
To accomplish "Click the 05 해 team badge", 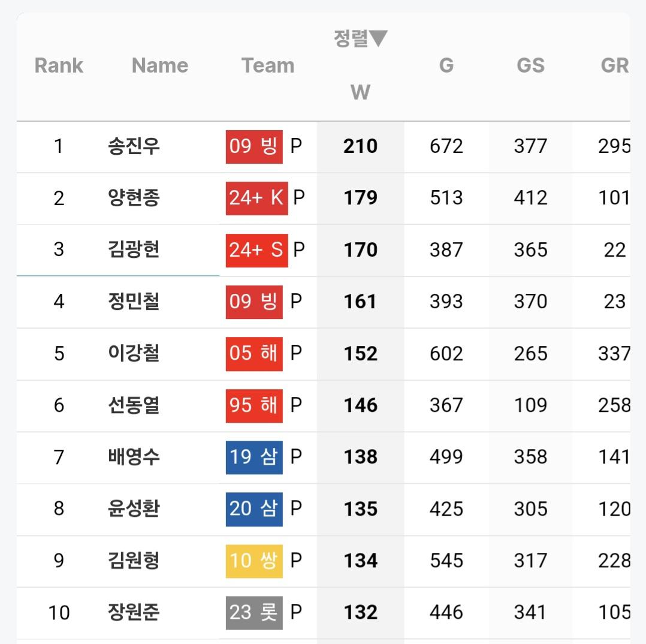I will tap(254, 353).
